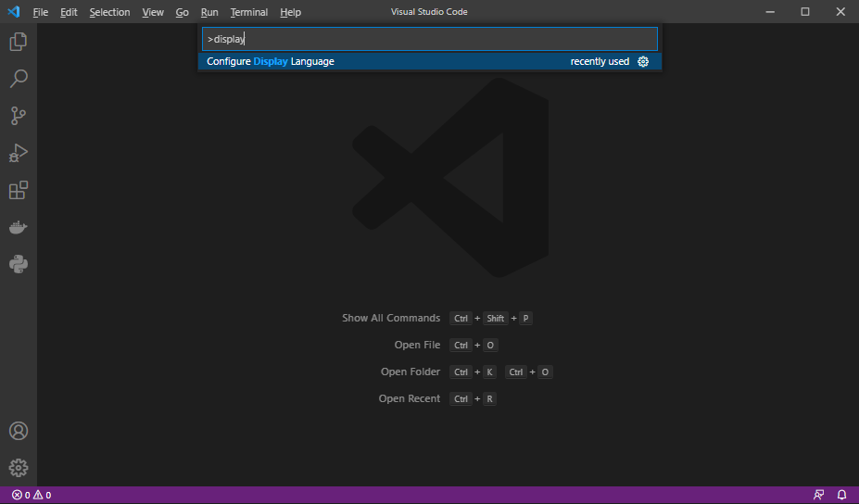Click 'Open File' shortcut label

pyautogui.click(x=417, y=346)
